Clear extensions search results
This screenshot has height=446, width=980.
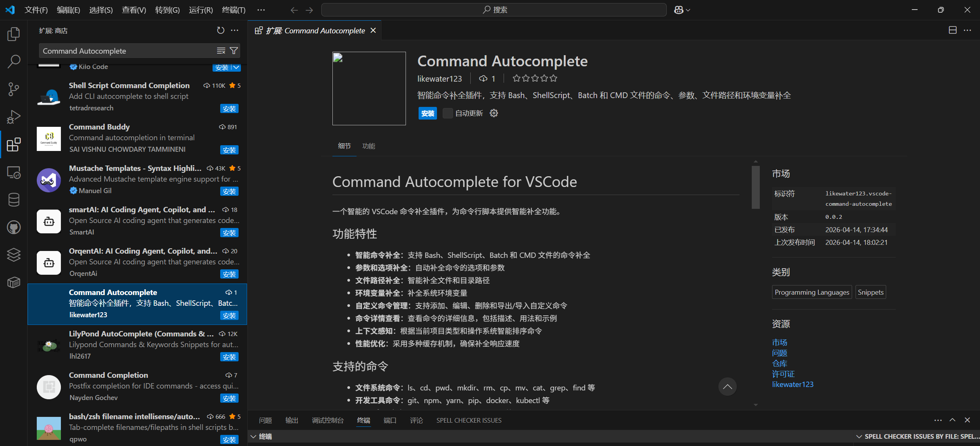click(x=221, y=51)
